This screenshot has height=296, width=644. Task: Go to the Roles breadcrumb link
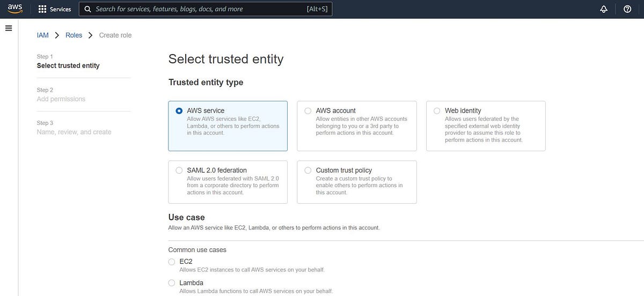tap(74, 35)
